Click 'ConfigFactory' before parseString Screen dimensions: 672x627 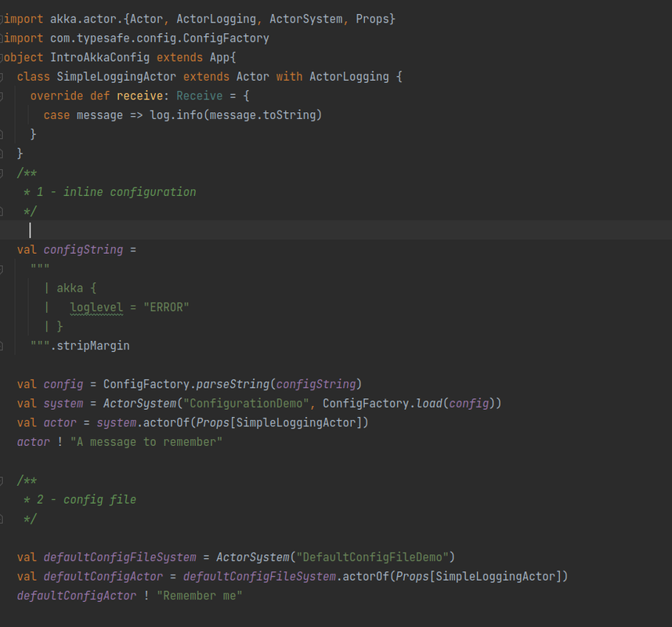point(146,384)
